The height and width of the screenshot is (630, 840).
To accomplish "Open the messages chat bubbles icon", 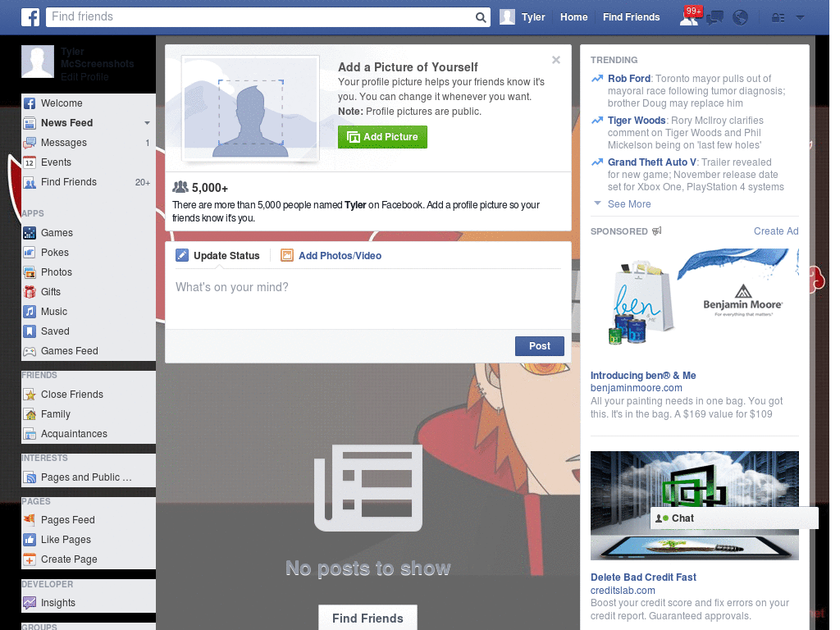I will tap(714, 18).
